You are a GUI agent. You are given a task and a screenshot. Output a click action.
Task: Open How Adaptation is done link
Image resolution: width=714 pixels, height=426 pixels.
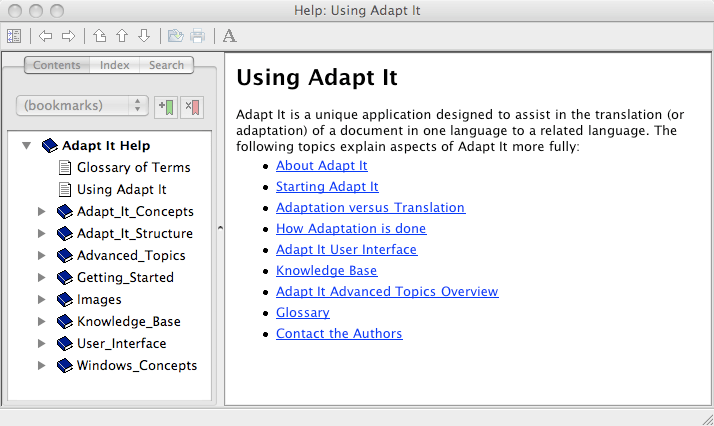(351, 228)
